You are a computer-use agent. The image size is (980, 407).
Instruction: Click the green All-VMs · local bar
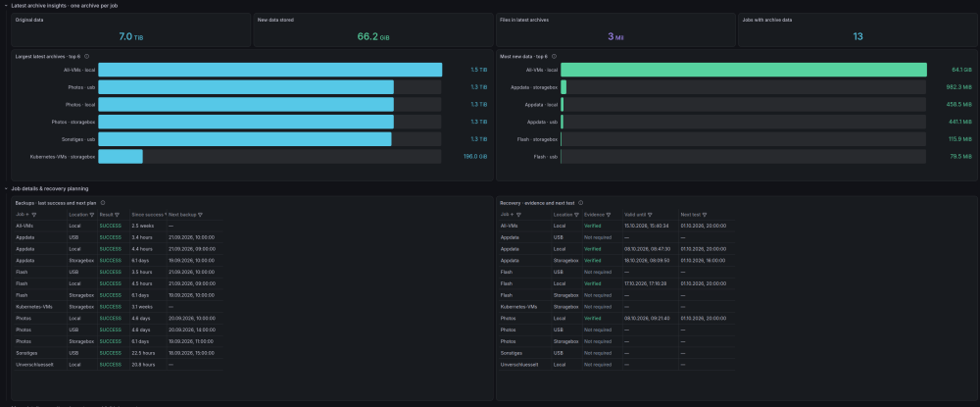(743, 70)
